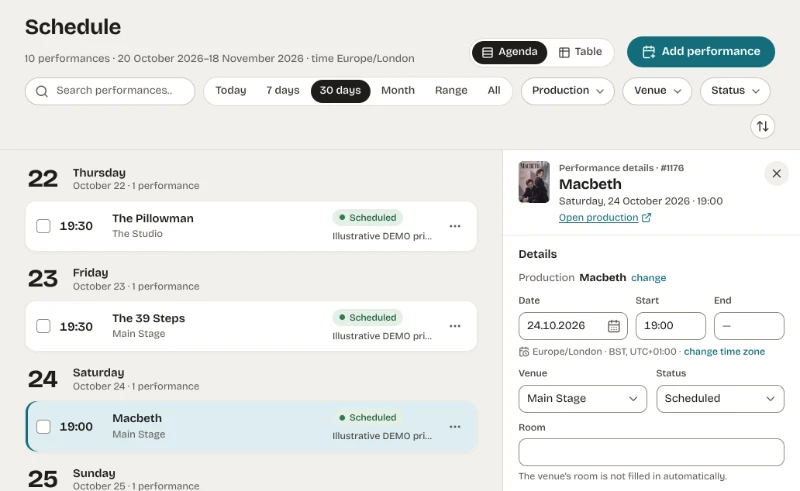
Task: Expand the Main Stage venue select
Action: [582, 399]
